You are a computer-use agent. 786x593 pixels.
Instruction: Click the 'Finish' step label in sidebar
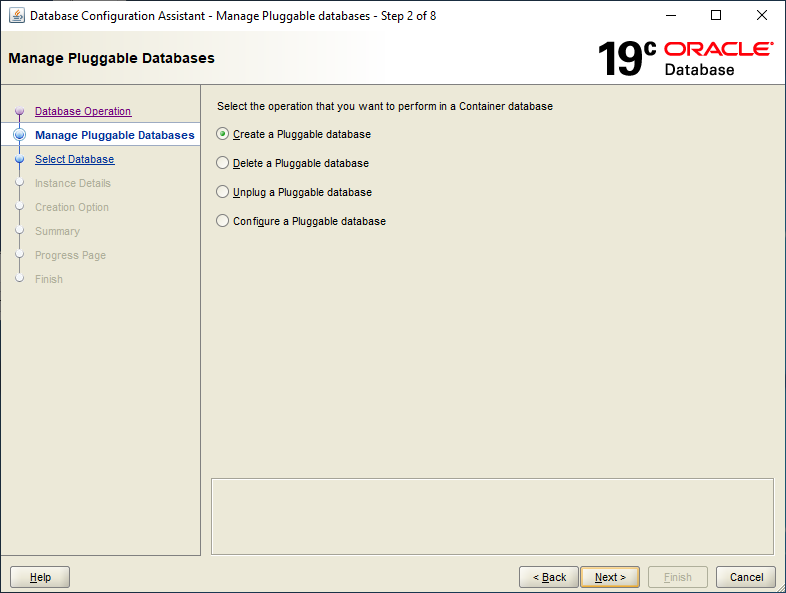pos(49,280)
